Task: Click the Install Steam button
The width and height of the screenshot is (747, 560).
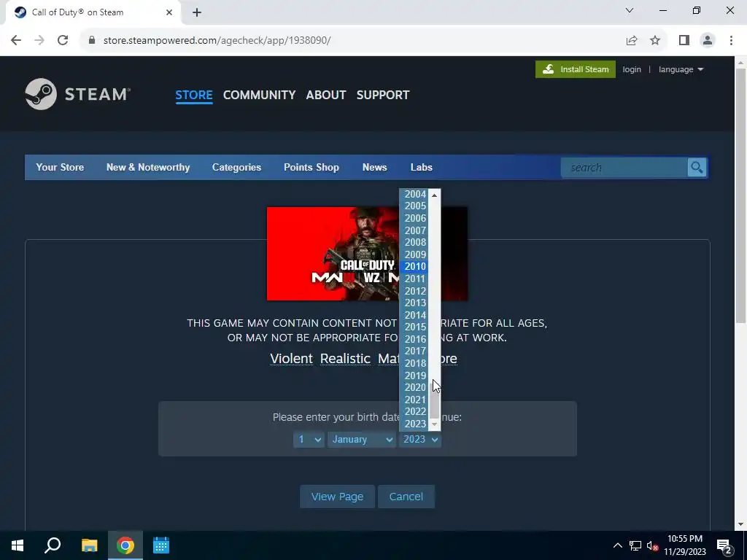Action: [575, 69]
